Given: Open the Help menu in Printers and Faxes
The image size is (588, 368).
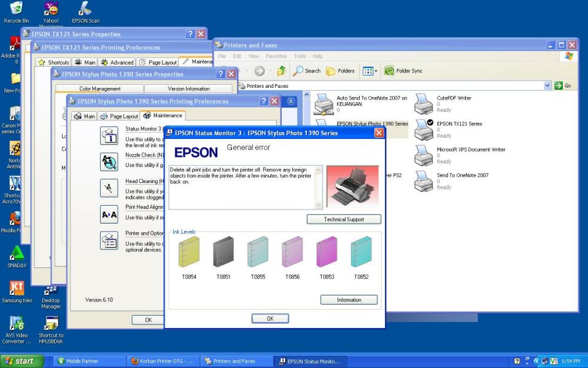Looking at the screenshot, I should pyautogui.click(x=317, y=56).
